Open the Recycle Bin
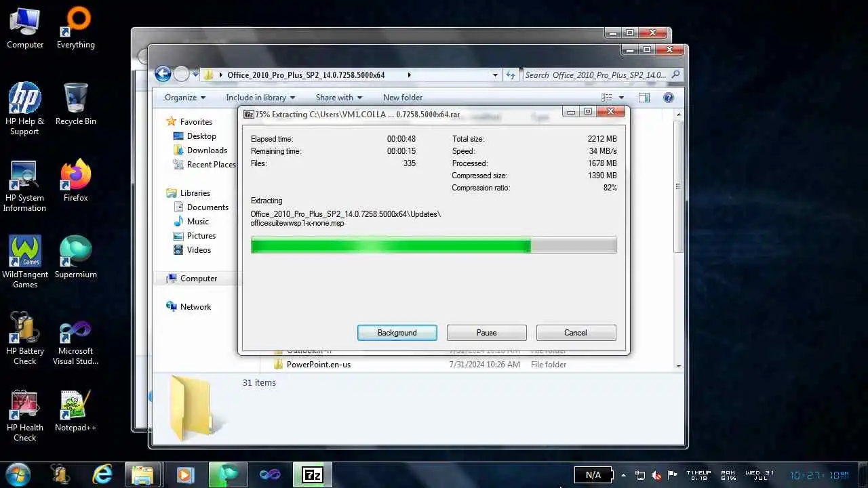The height and width of the screenshot is (488, 868). (x=75, y=104)
